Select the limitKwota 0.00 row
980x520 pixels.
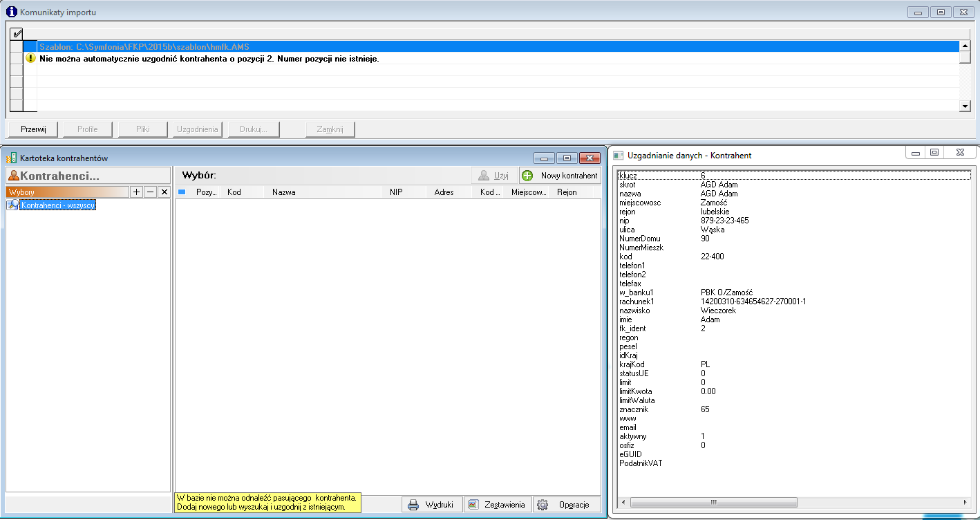(x=794, y=391)
